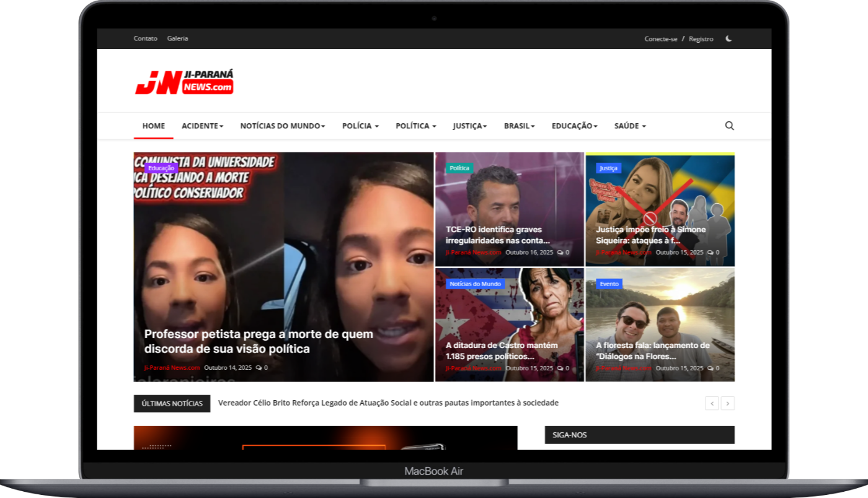The image size is (868, 498).
Task: Click the right arrow on the news ticker
Action: pos(728,403)
